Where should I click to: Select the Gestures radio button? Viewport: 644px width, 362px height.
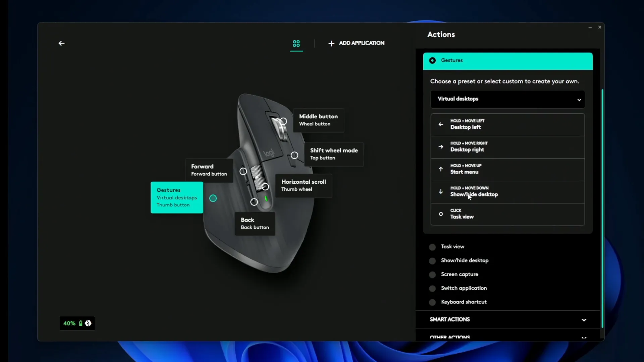click(x=432, y=60)
